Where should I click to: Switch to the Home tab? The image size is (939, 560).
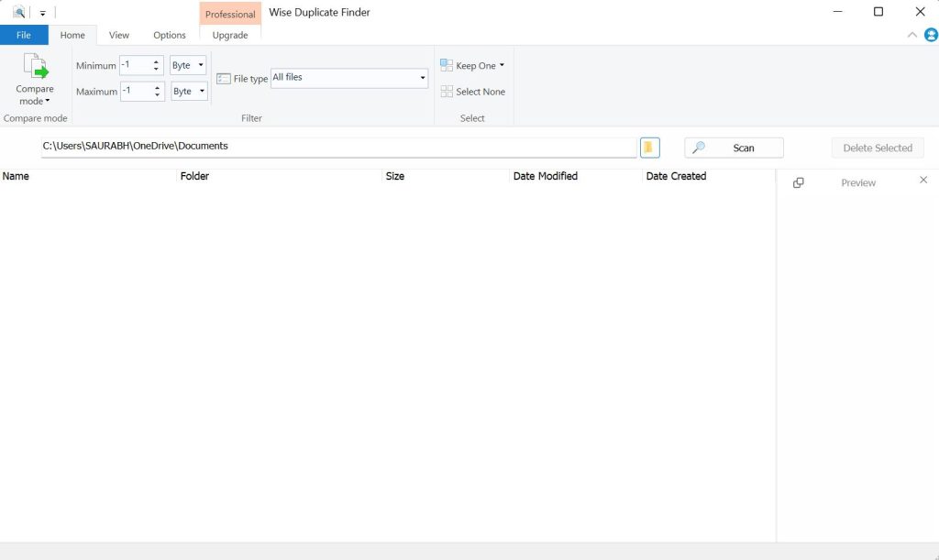click(72, 36)
